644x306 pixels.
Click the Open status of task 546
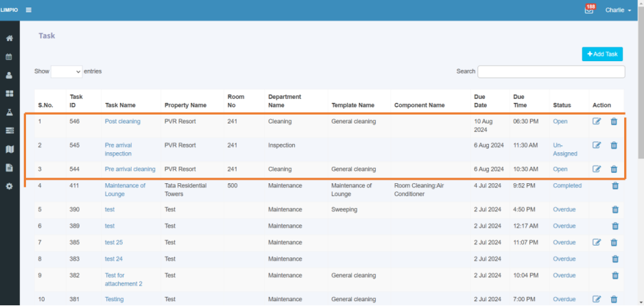[x=560, y=121]
